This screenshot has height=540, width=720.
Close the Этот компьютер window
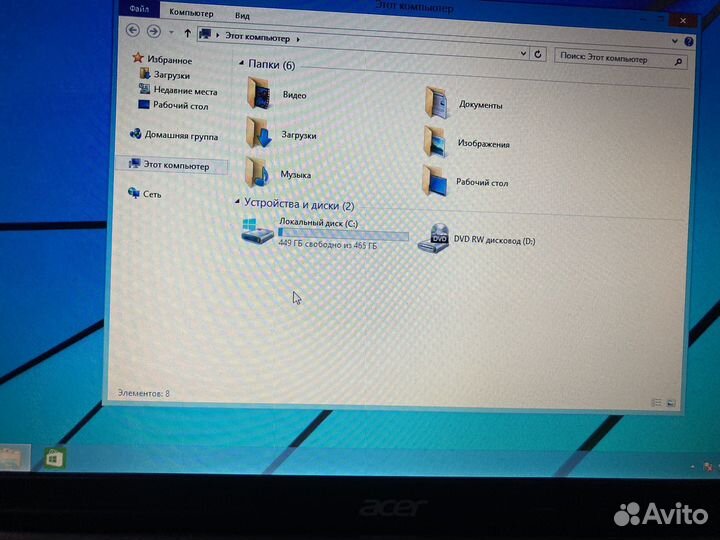(x=683, y=21)
